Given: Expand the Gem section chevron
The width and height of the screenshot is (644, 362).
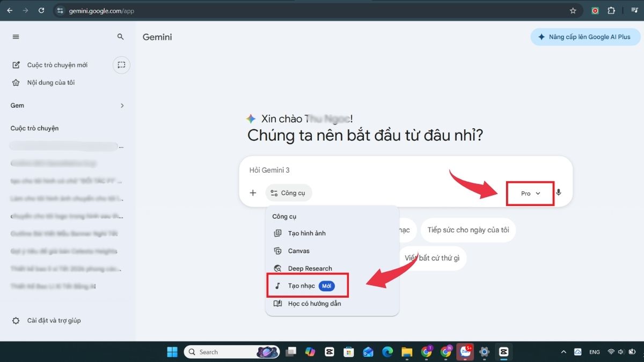Looking at the screenshot, I should click(x=121, y=105).
